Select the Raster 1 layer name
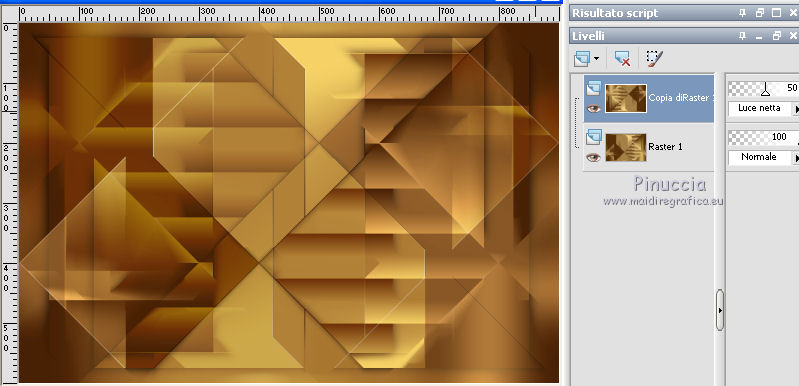This screenshot has width=799, height=386. pos(665,147)
